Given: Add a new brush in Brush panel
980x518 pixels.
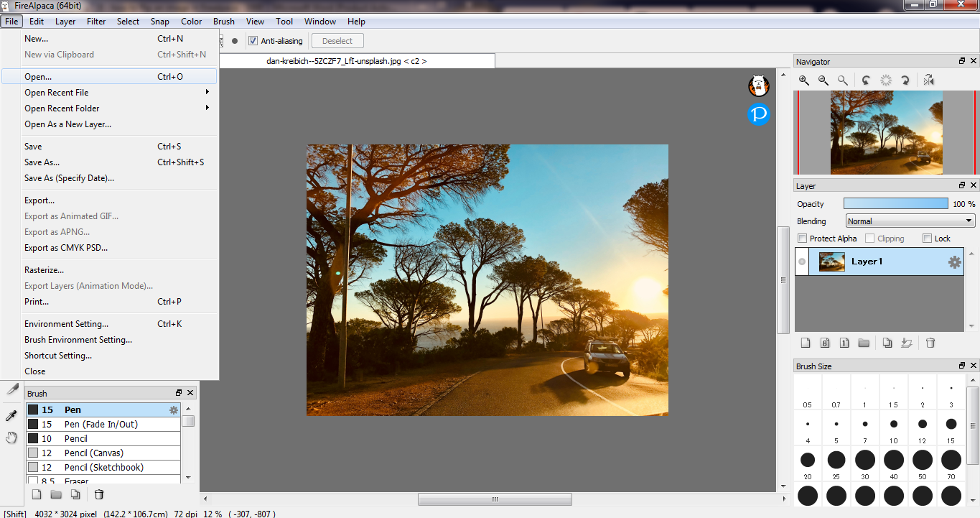Looking at the screenshot, I should [x=37, y=494].
